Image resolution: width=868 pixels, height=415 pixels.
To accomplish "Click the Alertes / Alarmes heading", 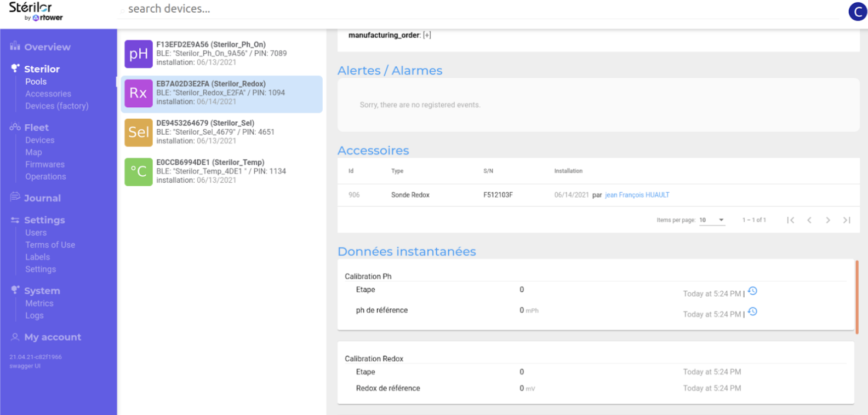I will (390, 71).
